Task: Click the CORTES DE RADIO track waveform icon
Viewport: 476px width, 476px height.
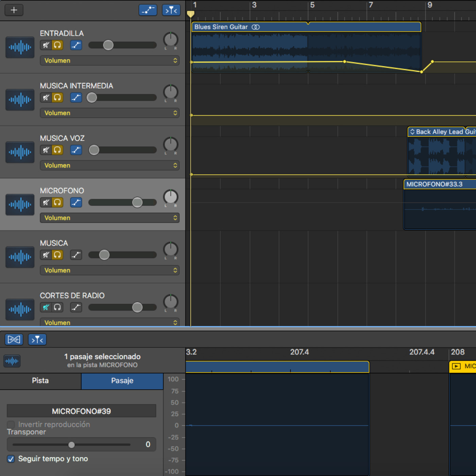Action: click(x=20, y=309)
